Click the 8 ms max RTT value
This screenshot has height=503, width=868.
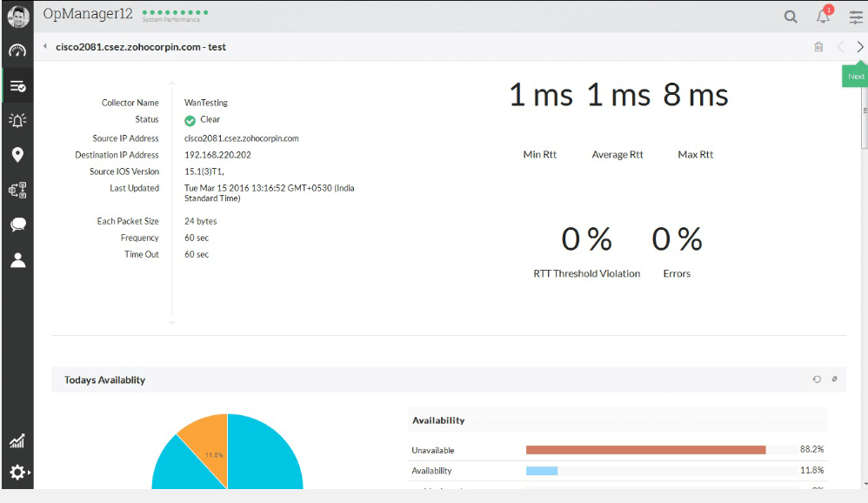pyautogui.click(x=695, y=95)
